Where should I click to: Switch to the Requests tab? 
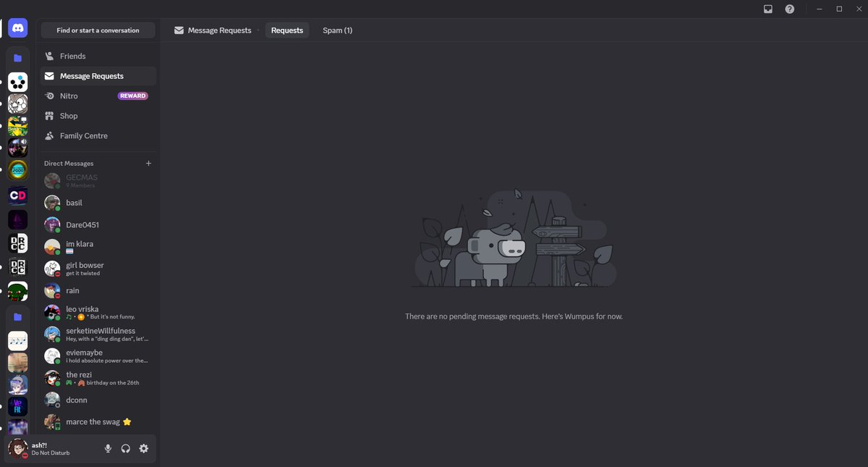pyautogui.click(x=287, y=30)
